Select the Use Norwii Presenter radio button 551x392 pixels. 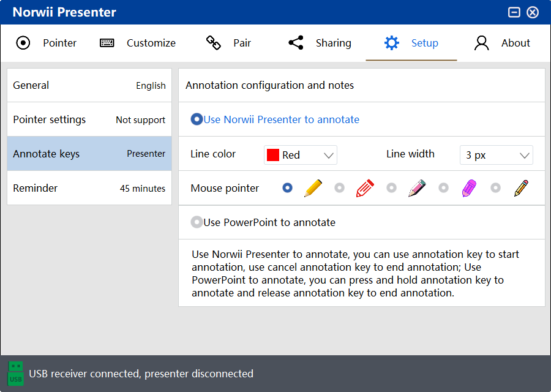[197, 119]
